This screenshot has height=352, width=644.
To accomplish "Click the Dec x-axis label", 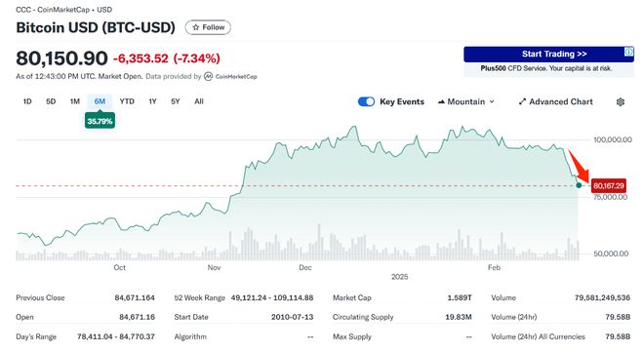I will click(x=305, y=268).
